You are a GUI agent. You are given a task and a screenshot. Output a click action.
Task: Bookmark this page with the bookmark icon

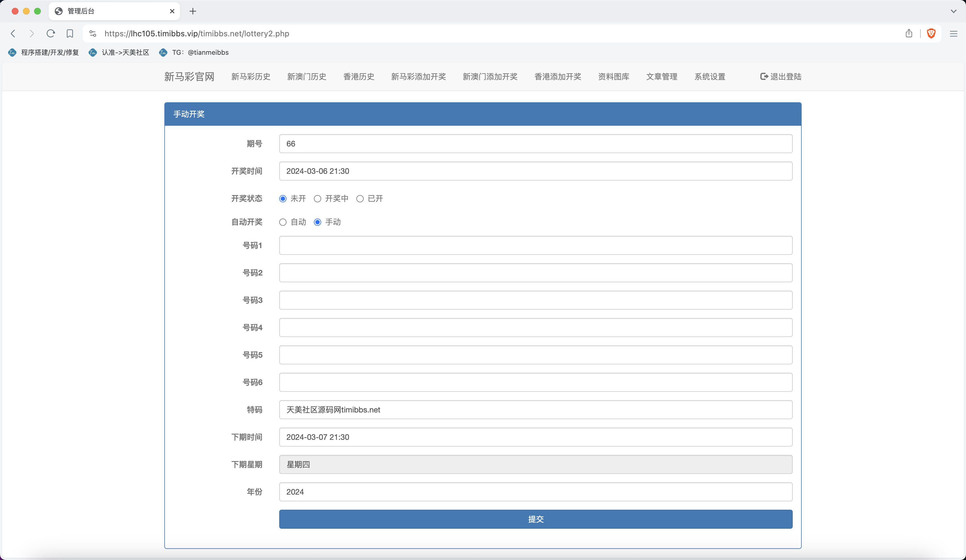tap(70, 33)
